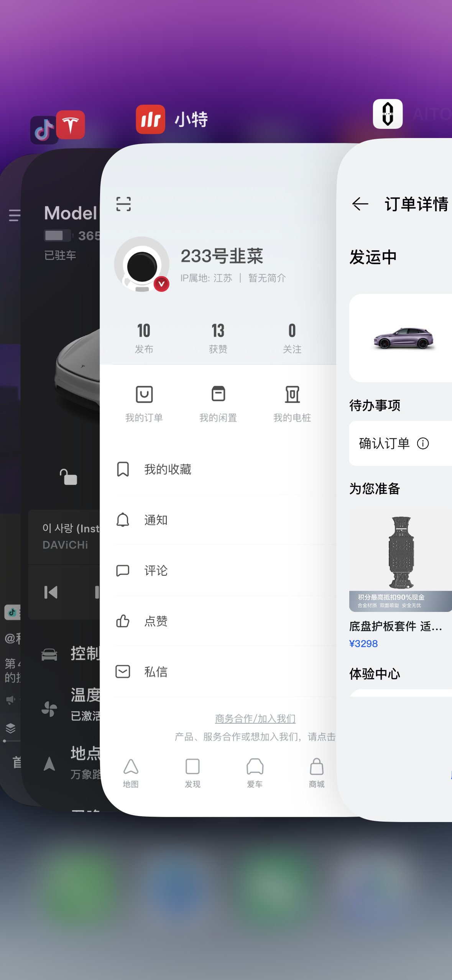
Task: Open the purple car image in AITO order
Action: click(404, 338)
